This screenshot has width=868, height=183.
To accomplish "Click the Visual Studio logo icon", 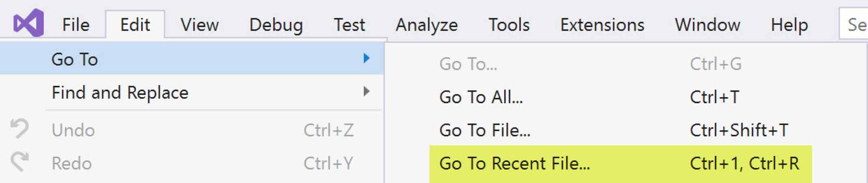I will pos(28,23).
